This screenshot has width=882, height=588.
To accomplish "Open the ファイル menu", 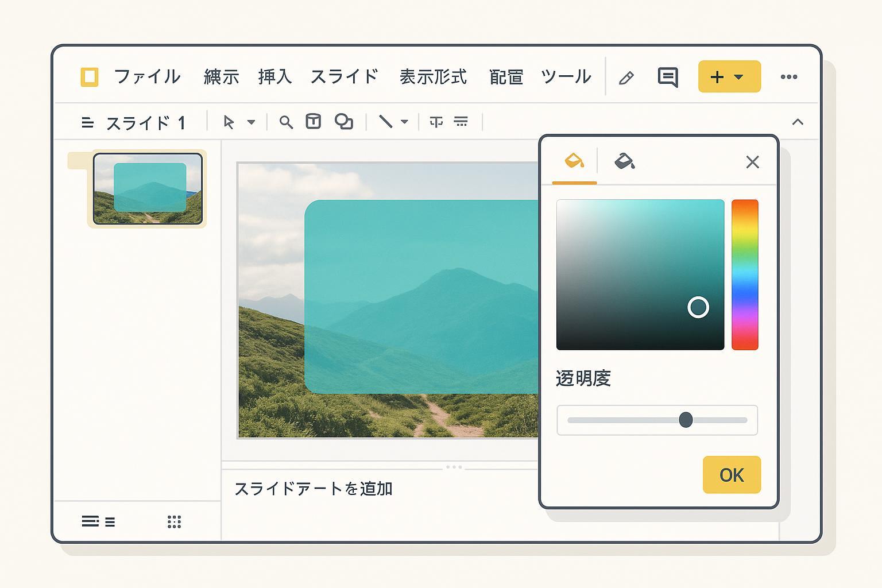I will pos(147,77).
